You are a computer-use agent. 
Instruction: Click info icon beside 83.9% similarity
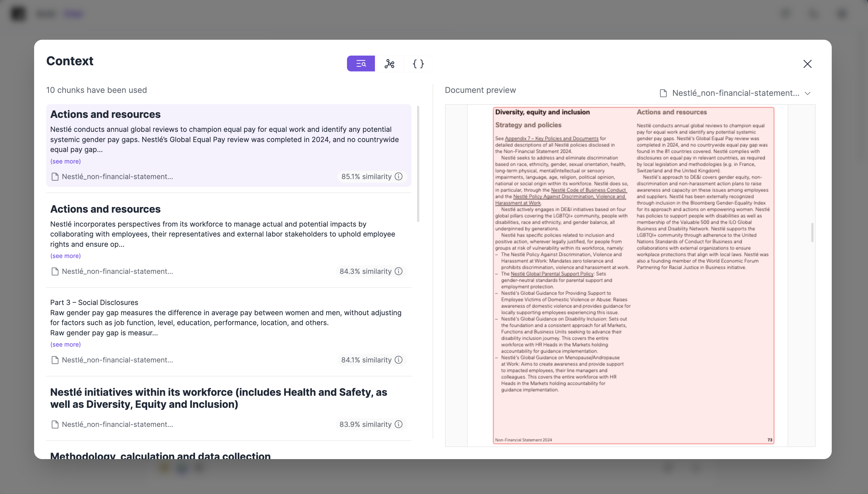coord(399,424)
